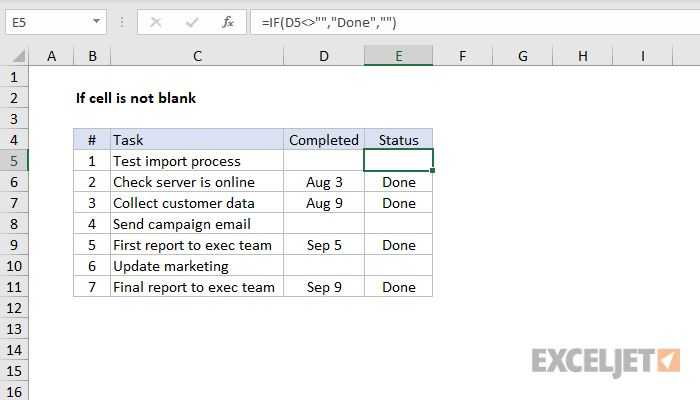
Task: Select row 4 header
Action: [14, 140]
